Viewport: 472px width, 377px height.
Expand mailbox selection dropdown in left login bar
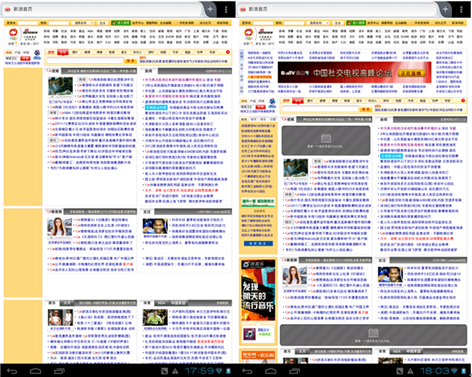point(83,23)
